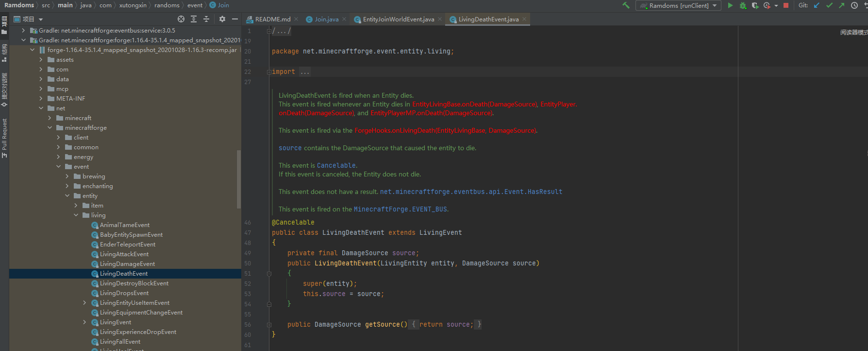Click the @Cancelable annotation in code
The height and width of the screenshot is (351, 868).
pos(293,222)
